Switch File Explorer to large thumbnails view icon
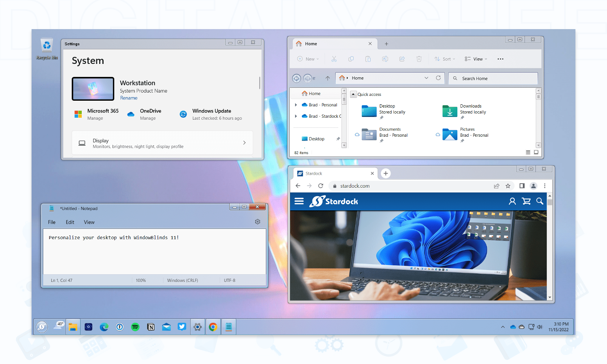Screen dimensions: 607x364 (x=536, y=152)
